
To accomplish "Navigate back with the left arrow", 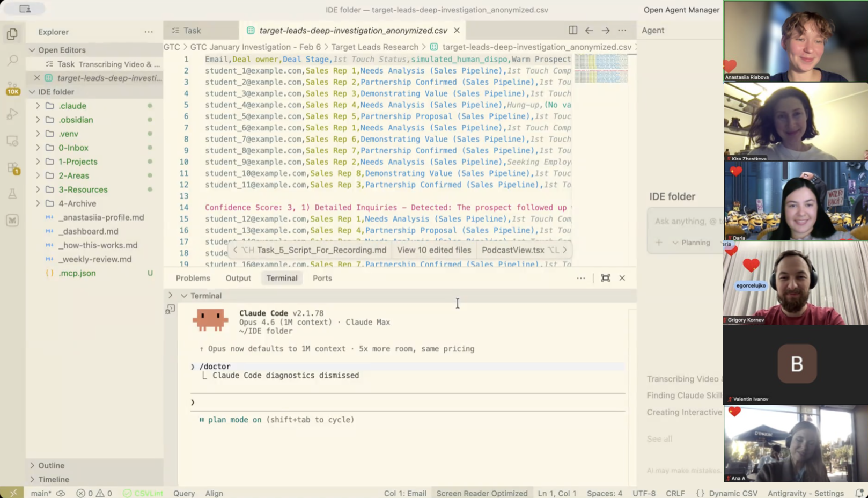I will tap(589, 30).
